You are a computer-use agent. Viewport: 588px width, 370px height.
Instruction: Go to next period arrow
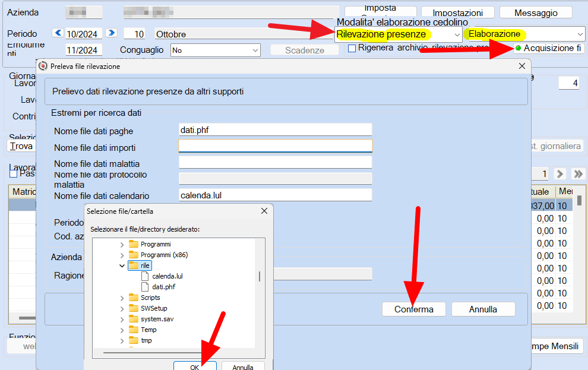pyautogui.click(x=111, y=33)
